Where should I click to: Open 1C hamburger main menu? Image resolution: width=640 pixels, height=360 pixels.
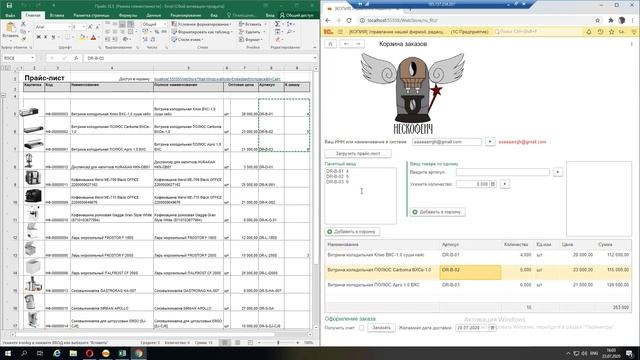point(340,32)
